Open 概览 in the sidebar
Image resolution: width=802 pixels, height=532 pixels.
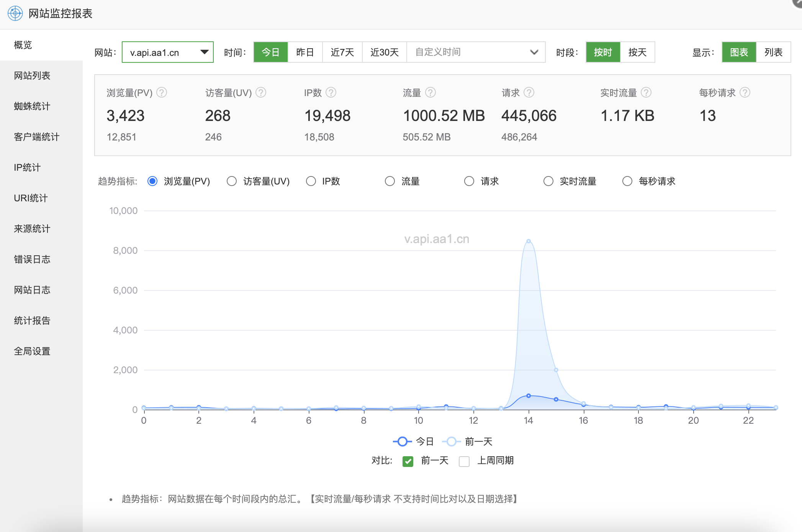point(41,45)
